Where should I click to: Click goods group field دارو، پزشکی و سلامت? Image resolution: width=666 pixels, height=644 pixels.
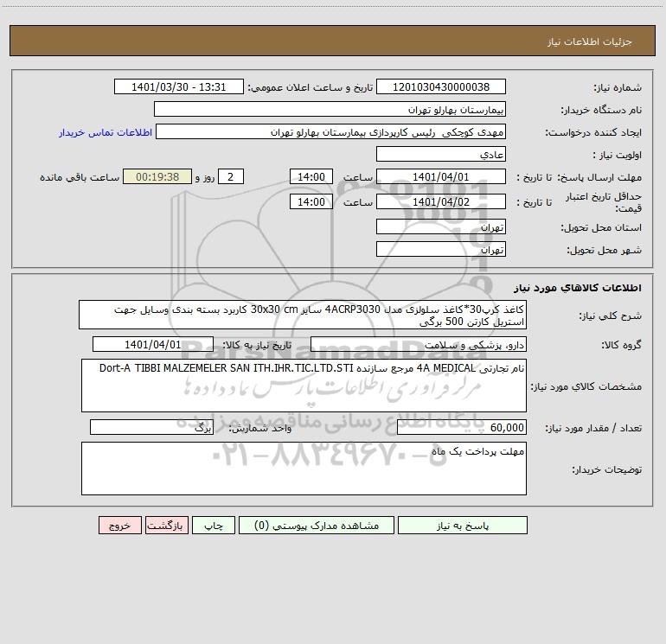click(419, 345)
